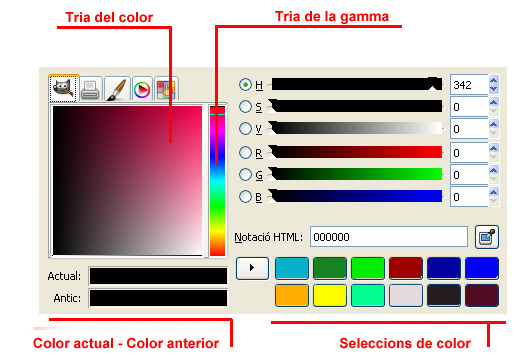Select the GIMP Wilber color selector tab

pos(64,88)
